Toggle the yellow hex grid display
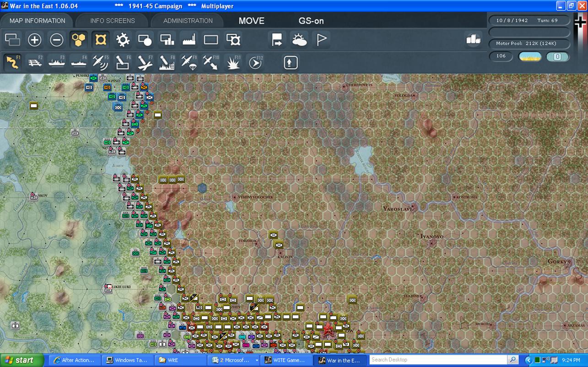The image size is (588, 367). [79, 40]
